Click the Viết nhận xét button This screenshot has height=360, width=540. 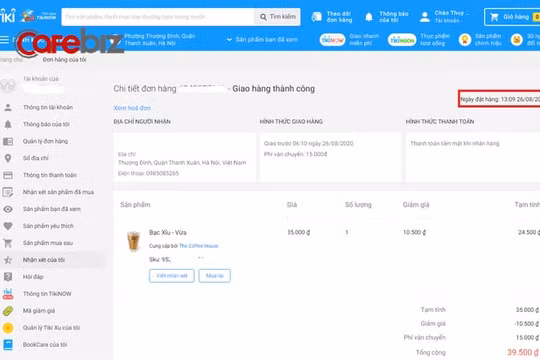(x=172, y=276)
